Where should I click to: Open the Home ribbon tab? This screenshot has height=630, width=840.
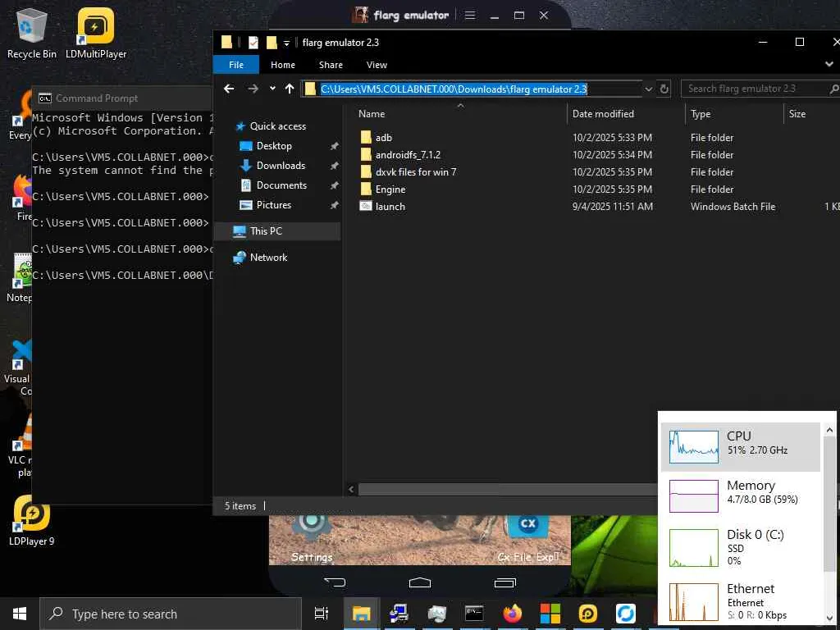[283, 65]
